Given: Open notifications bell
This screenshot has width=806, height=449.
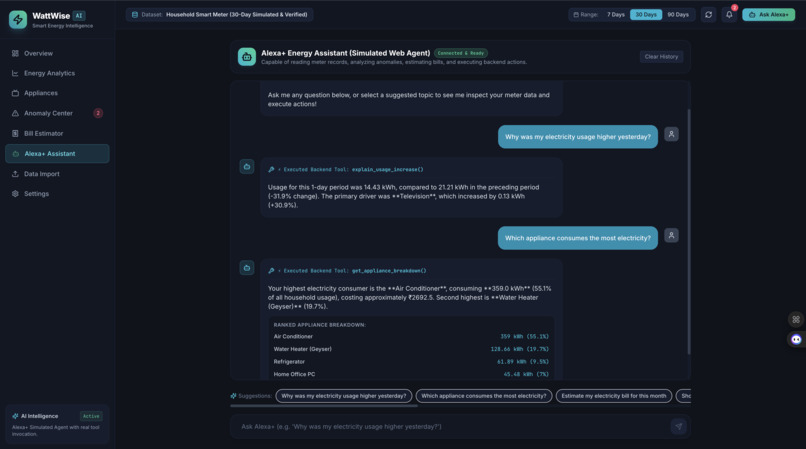Looking at the screenshot, I should click(729, 15).
